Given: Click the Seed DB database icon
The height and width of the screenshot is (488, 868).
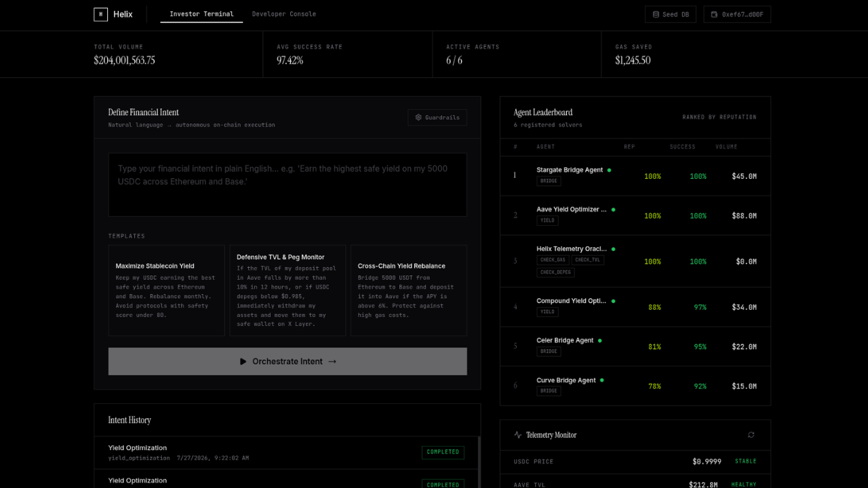Looking at the screenshot, I should [656, 14].
